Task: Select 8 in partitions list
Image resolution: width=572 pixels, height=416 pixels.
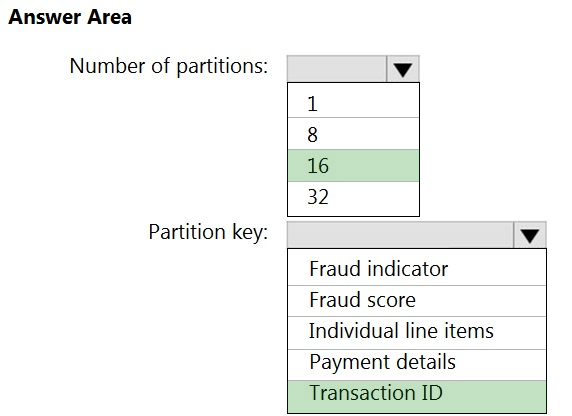Action: tap(353, 134)
